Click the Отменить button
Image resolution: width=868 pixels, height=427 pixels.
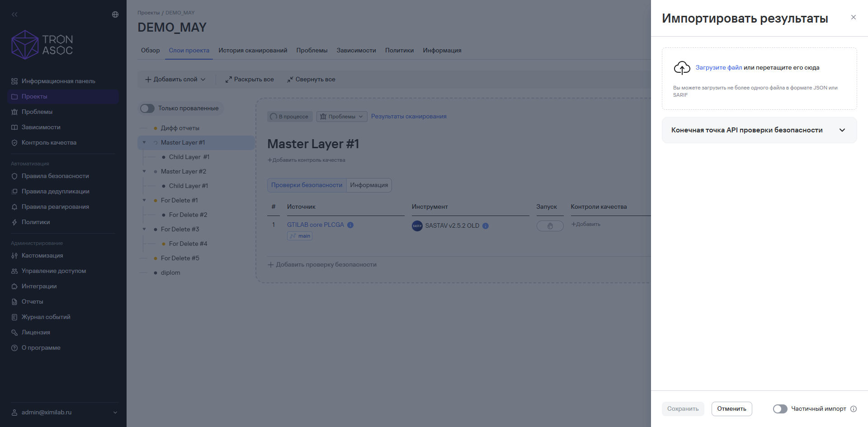pyautogui.click(x=732, y=409)
